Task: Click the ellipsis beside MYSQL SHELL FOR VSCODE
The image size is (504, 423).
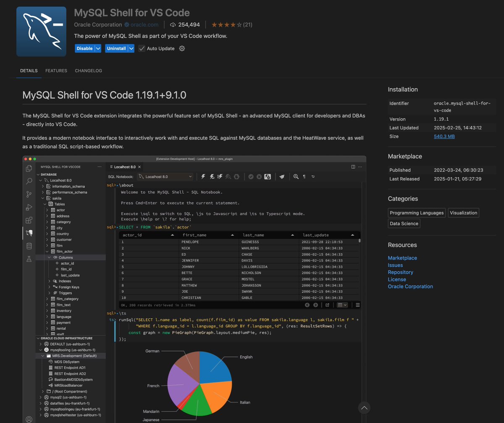Action: pyautogui.click(x=100, y=167)
